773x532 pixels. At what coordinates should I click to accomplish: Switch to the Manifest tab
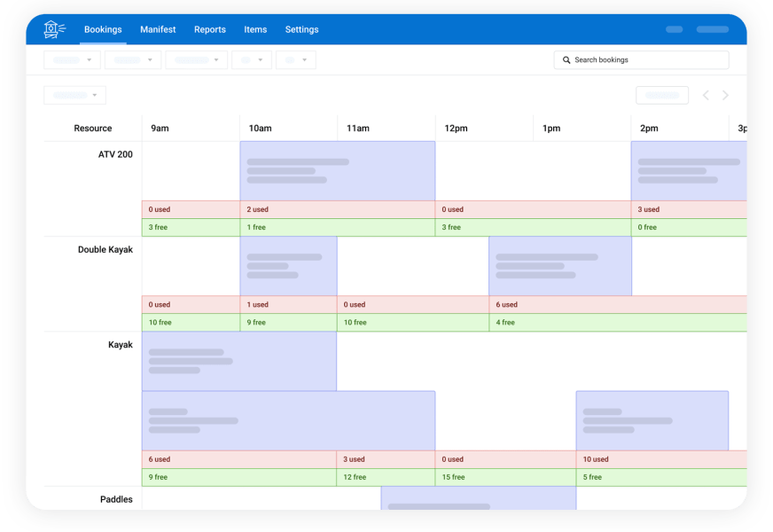coord(158,29)
